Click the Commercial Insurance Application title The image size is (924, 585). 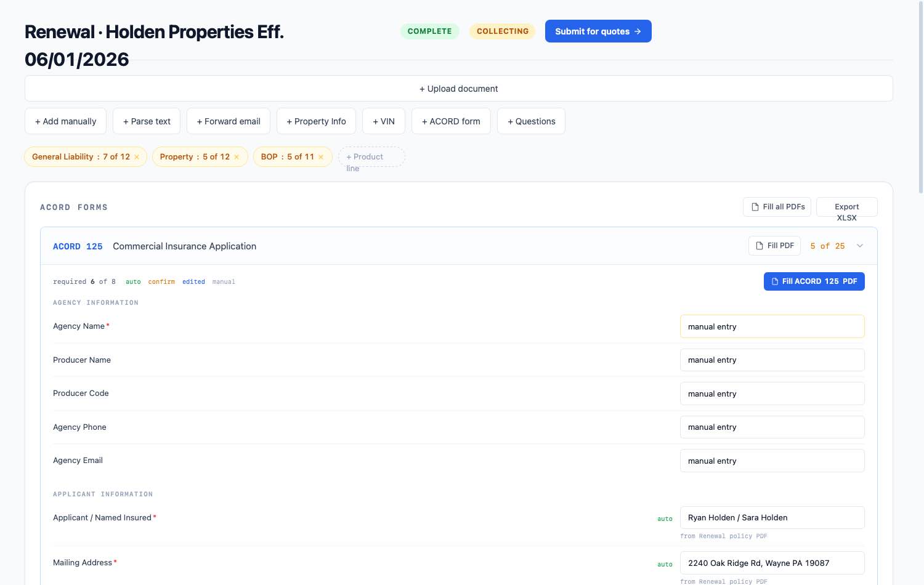[185, 246]
